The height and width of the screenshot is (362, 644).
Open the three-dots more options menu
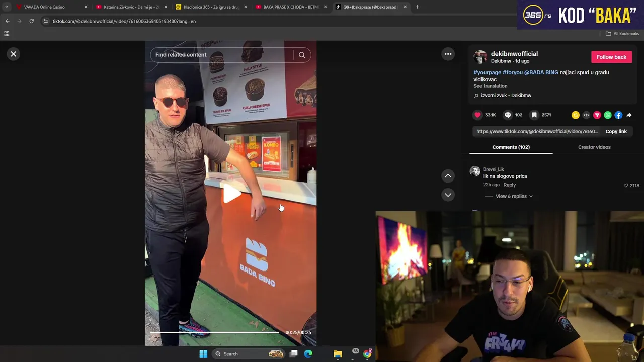point(448,54)
